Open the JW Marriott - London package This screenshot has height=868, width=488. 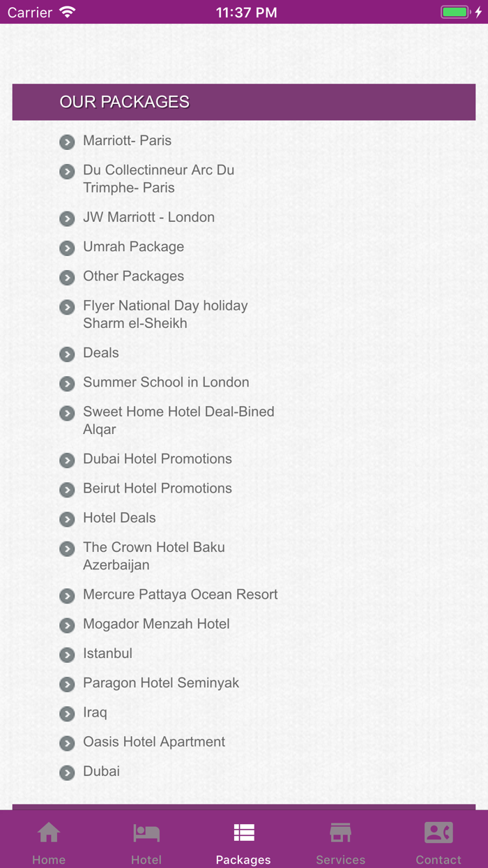pyautogui.click(x=148, y=217)
